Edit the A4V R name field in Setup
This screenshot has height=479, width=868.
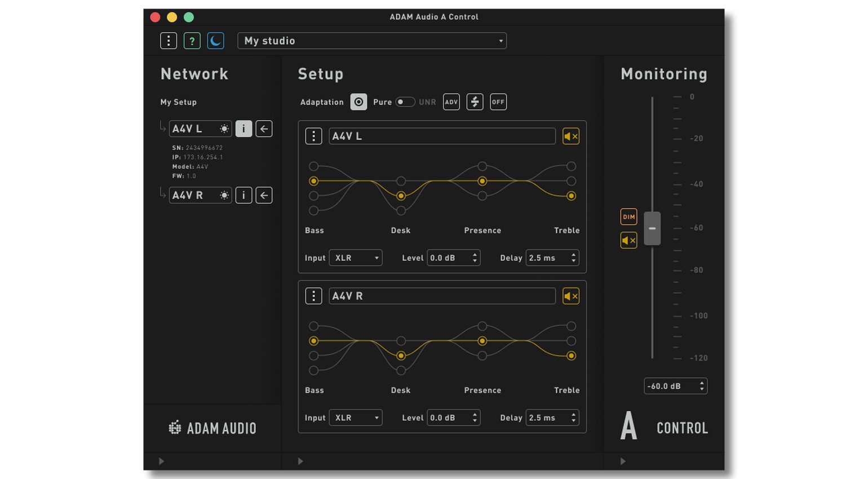[442, 296]
